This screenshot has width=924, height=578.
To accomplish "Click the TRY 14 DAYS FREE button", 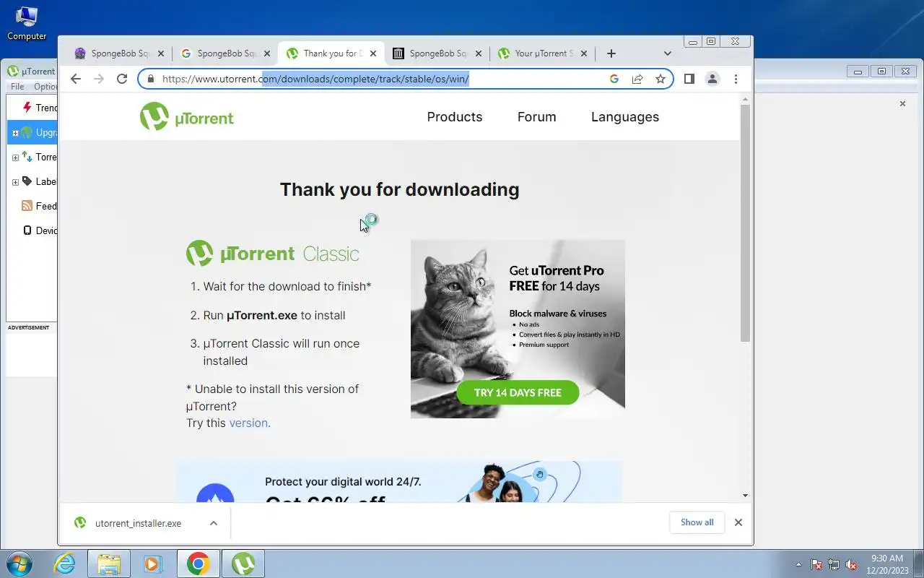I will point(518,392).
